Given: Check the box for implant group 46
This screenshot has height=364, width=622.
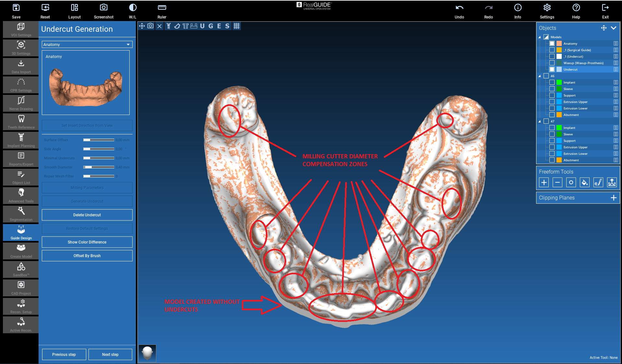Looking at the screenshot, I should 546,76.
